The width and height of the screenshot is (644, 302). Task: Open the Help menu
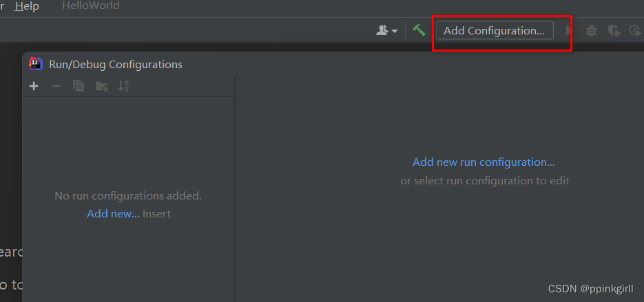(x=27, y=6)
